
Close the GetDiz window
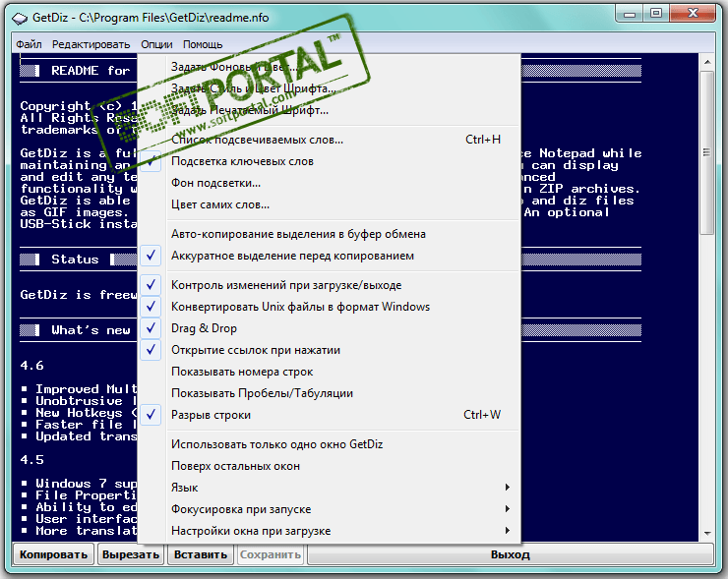pyautogui.click(x=693, y=14)
